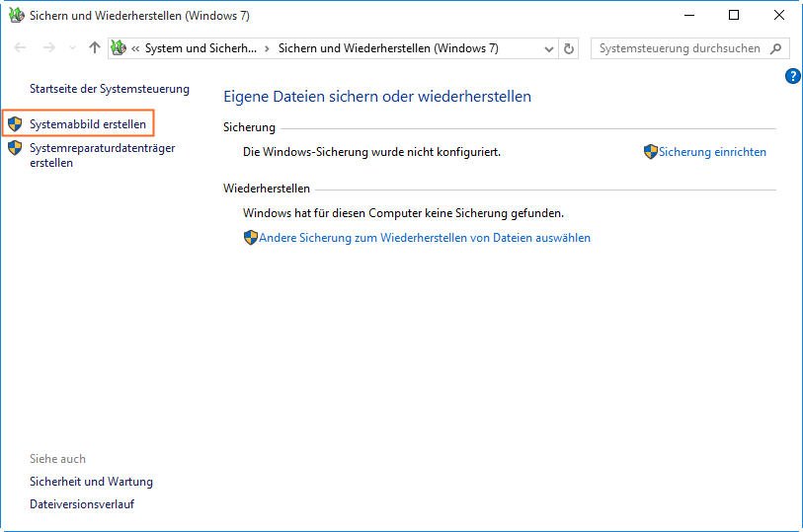Open the recent locations dropdown chevron
The height and width of the screenshot is (532, 803).
72,48
